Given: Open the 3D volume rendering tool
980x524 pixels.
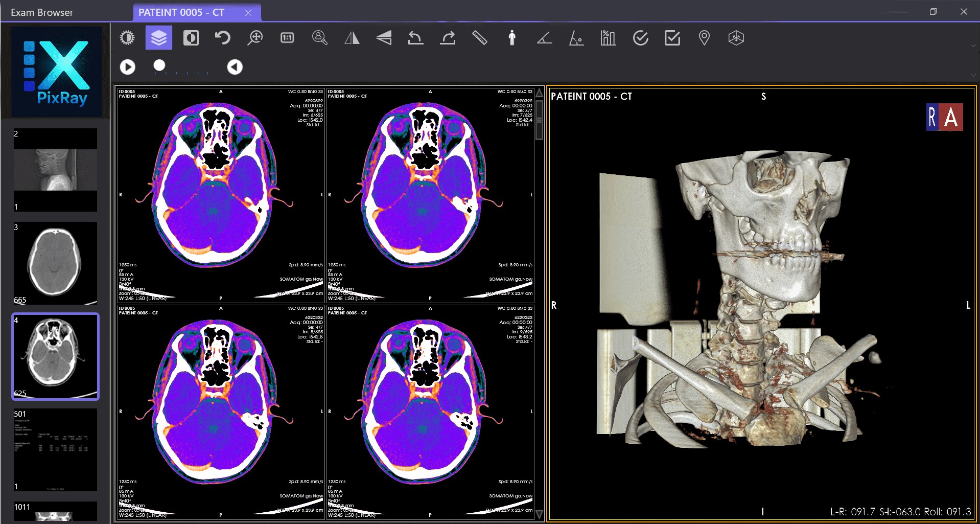Looking at the screenshot, I should click(736, 37).
